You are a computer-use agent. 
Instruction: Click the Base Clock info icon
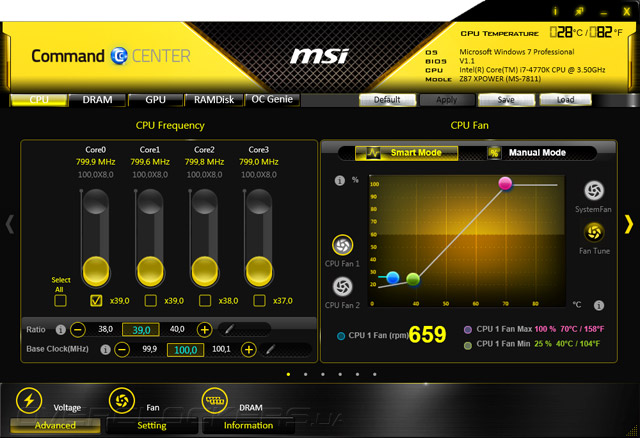(105, 349)
